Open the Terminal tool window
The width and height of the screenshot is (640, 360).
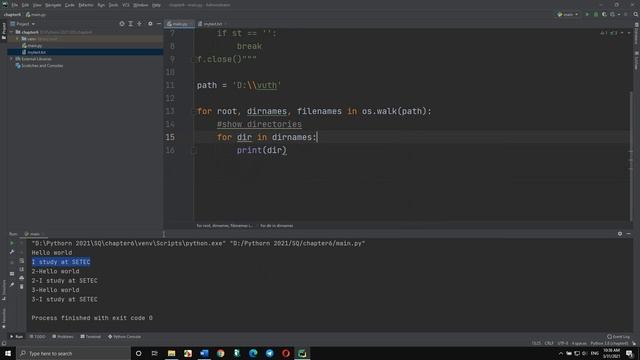point(91,337)
